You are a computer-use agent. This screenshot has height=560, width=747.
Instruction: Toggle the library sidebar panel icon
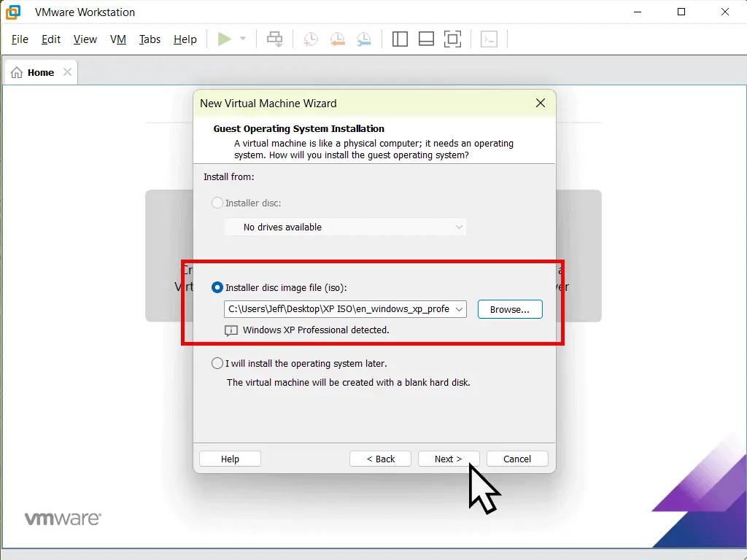400,39
